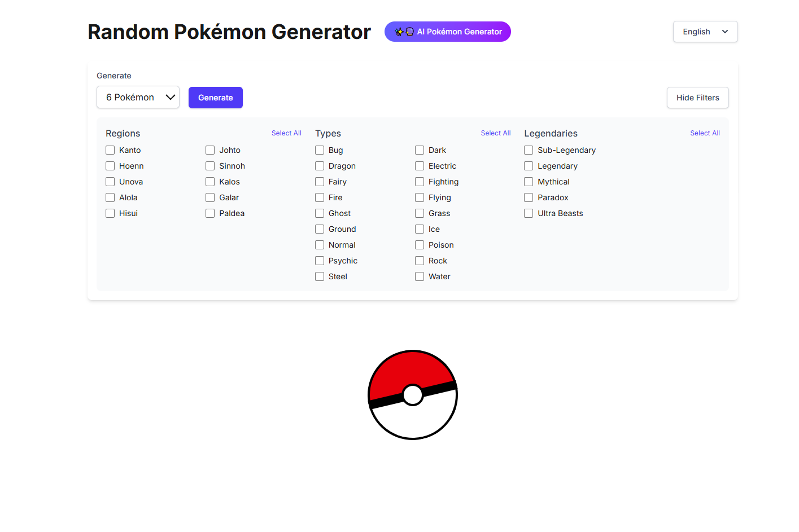Select the Grass type checkbox
Image resolution: width=799 pixels, height=532 pixels.
click(x=420, y=213)
